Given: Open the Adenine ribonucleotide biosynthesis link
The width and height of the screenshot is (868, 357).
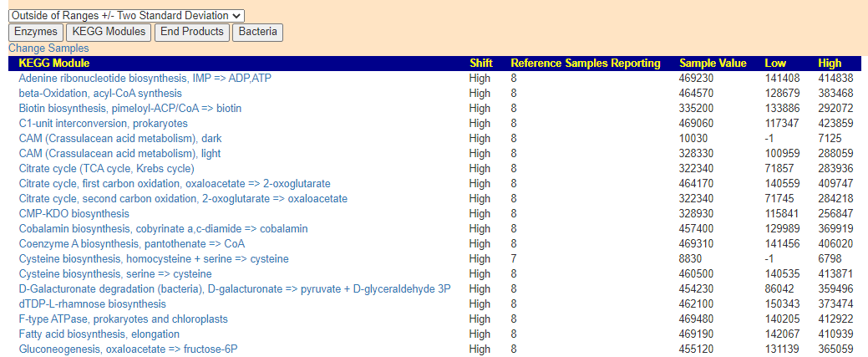Looking at the screenshot, I should pyautogui.click(x=145, y=79).
